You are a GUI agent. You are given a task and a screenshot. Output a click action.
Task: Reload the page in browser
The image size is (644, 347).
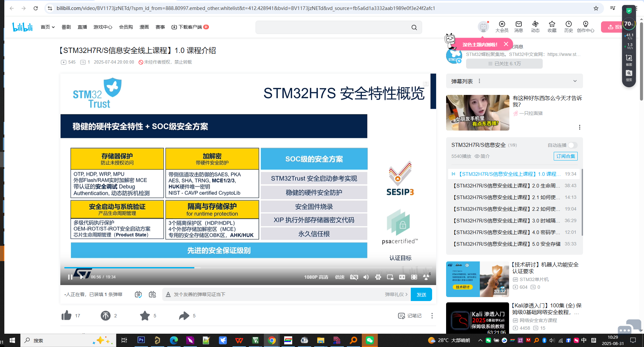pos(36,8)
